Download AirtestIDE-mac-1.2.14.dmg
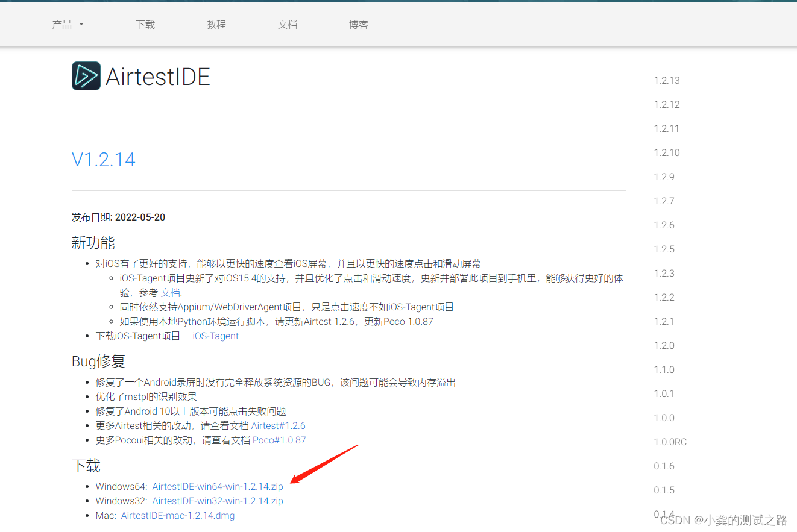This screenshot has width=797, height=532. (178, 516)
